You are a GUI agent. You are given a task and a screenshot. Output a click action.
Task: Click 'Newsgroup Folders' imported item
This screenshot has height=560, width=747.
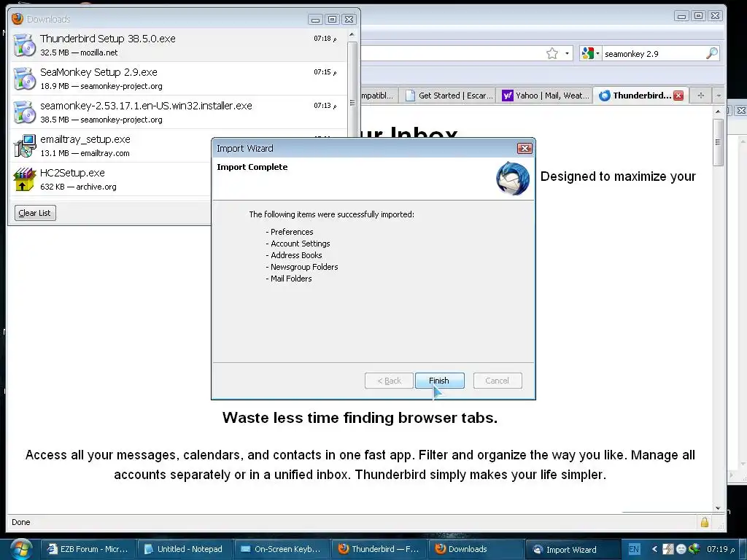coord(304,267)
